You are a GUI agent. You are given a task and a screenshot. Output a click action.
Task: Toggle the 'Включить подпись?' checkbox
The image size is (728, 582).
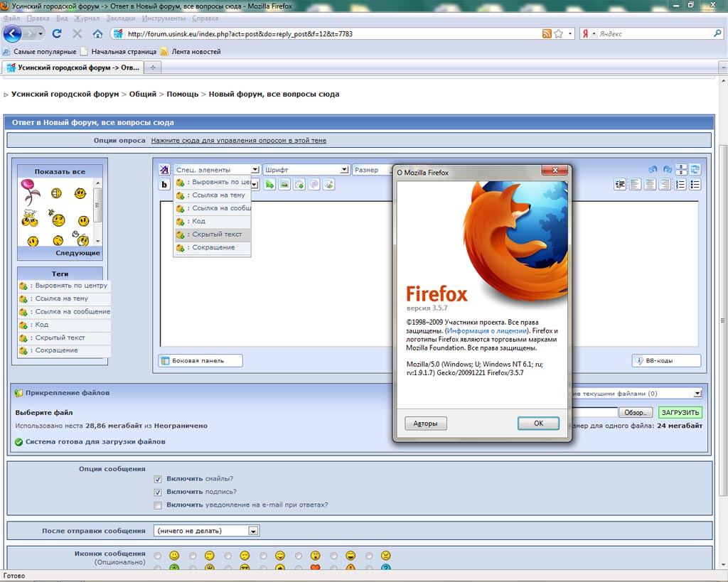(158, 492)
